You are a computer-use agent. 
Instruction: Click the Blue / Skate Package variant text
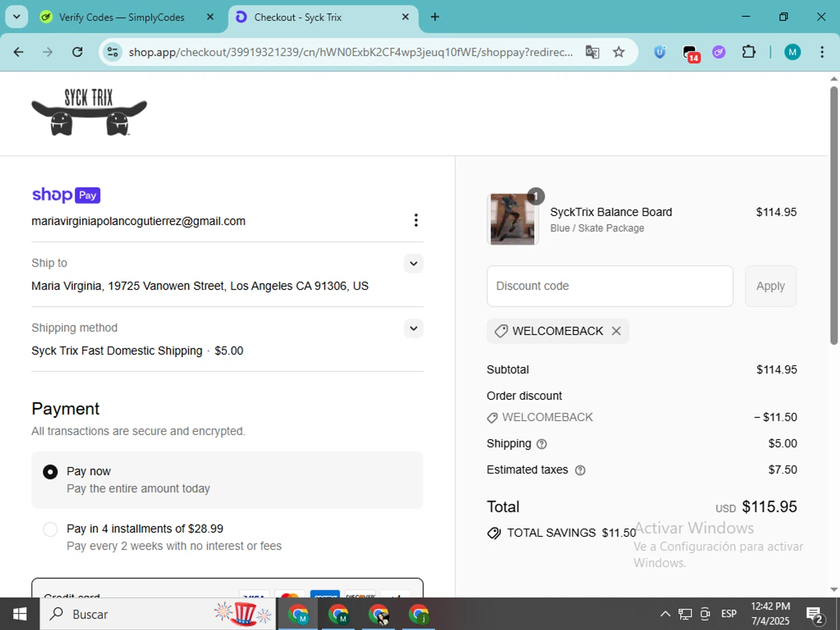tap(597, 228)
